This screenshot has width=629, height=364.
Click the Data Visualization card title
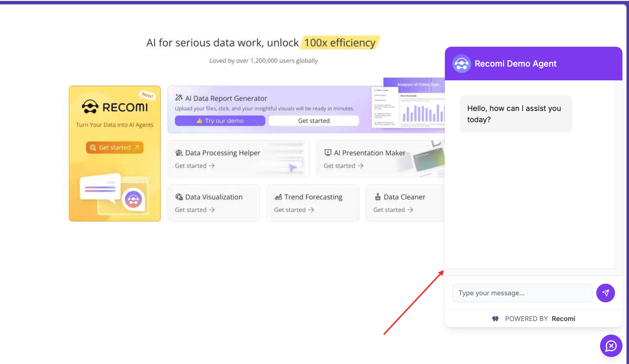(214, 197)
